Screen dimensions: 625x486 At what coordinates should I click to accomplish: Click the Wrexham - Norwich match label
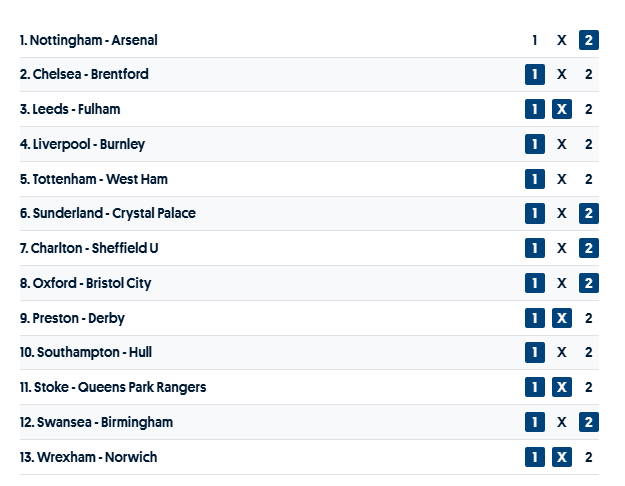(88, 457)
